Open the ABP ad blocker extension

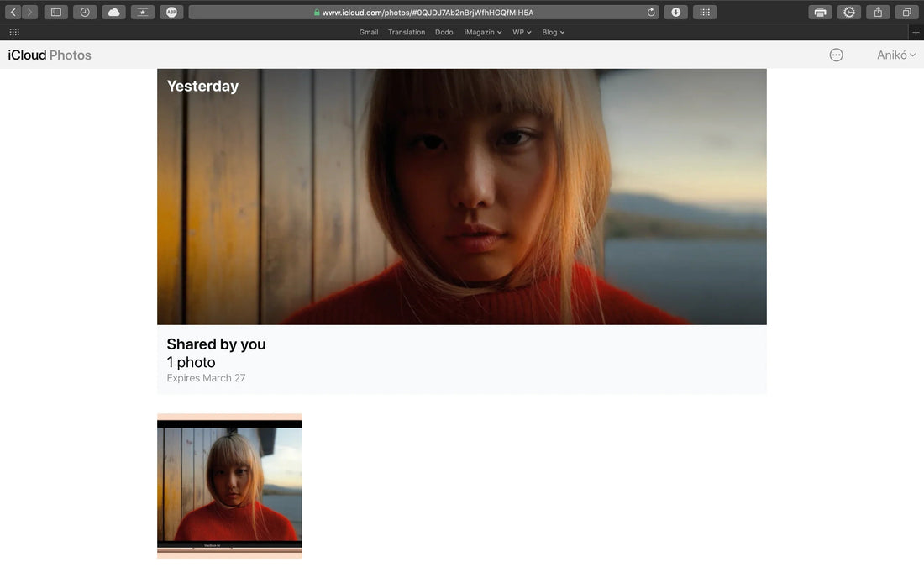click(x=171, y=13)
